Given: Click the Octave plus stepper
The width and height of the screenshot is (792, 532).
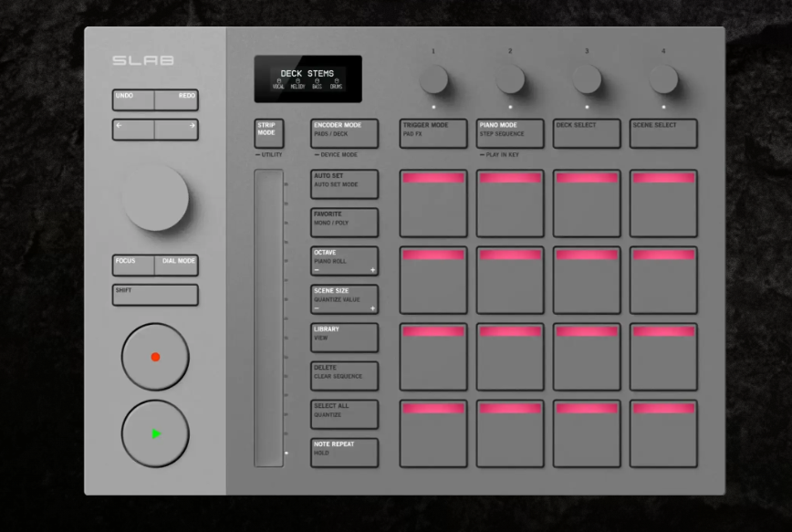Looking at the screenshot, I should coord(371,270).
